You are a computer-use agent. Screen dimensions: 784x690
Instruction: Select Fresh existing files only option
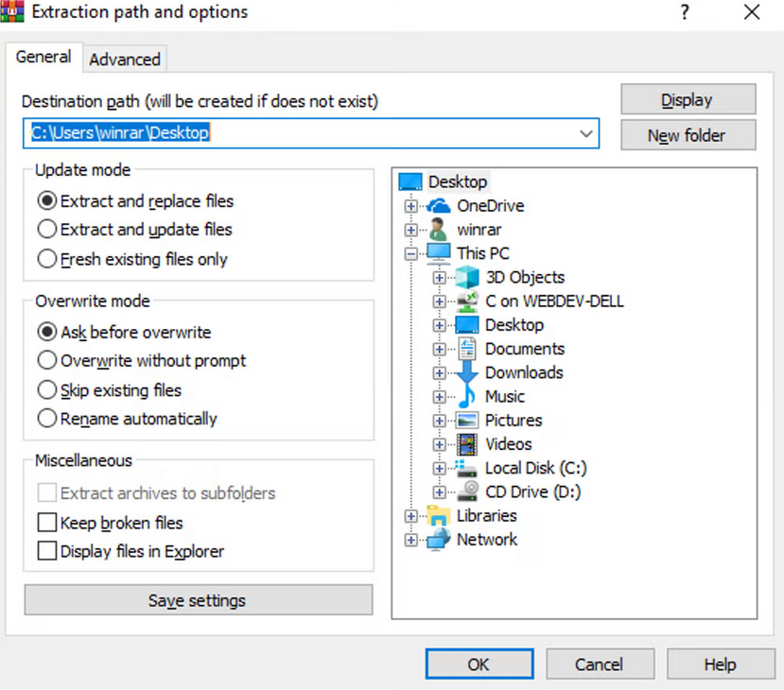point(132,259)
